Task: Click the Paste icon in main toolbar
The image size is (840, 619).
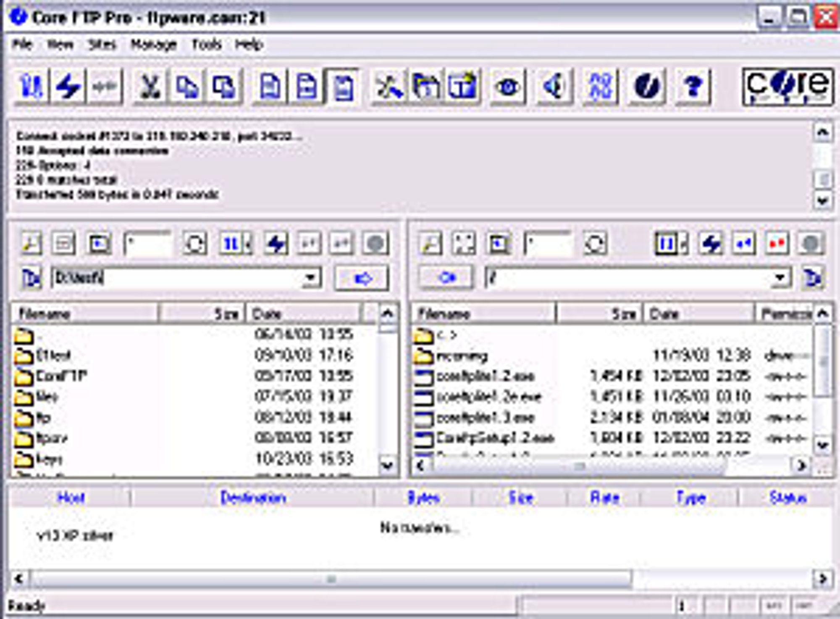Action: click(223, 87)
